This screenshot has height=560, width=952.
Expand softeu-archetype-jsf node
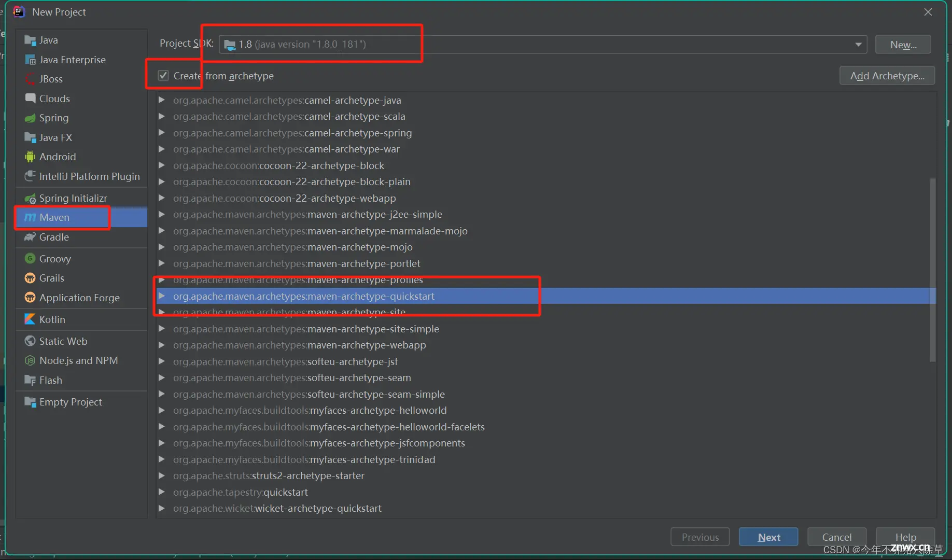click(x=162, y=361)
